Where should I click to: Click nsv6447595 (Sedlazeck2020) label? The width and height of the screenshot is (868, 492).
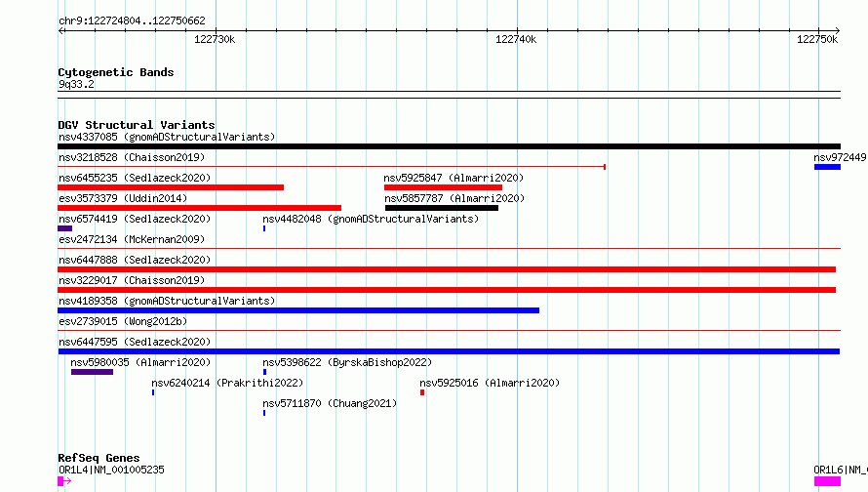click(x=135, y=342)
